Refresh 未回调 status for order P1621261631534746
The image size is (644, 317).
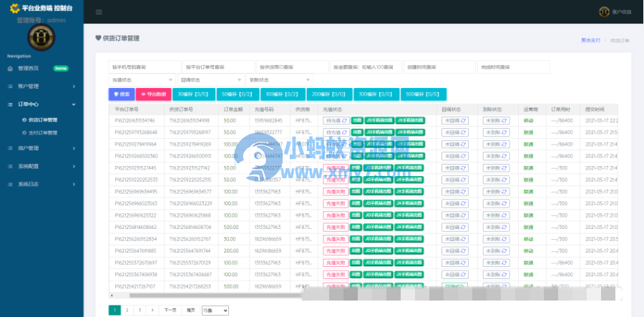pos(463,121)
